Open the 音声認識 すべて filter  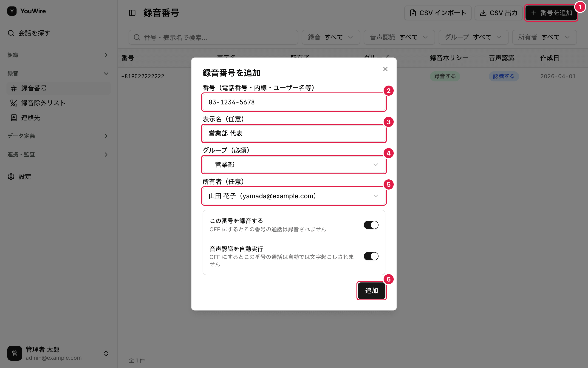click(x=399, y=37)
